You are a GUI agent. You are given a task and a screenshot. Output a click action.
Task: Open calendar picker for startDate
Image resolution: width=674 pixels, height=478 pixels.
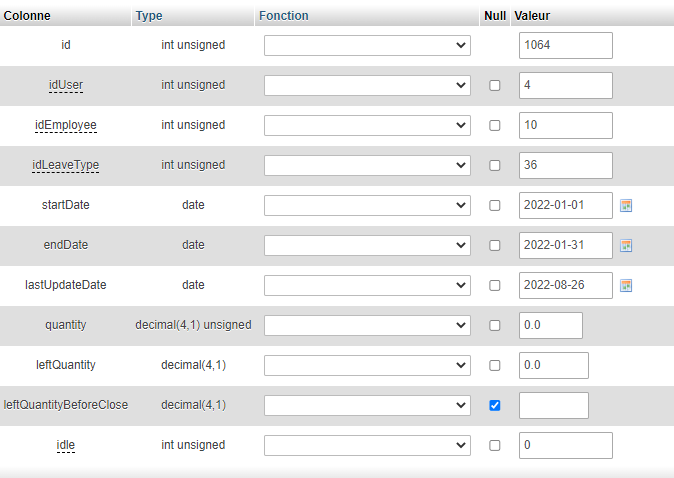627,205
